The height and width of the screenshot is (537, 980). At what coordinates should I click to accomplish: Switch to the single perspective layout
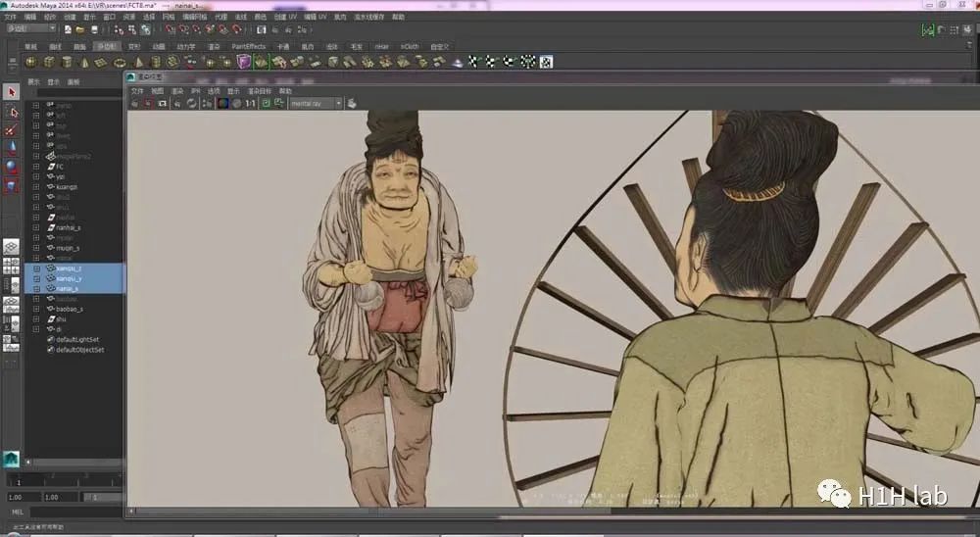click(x=12, y=247)
